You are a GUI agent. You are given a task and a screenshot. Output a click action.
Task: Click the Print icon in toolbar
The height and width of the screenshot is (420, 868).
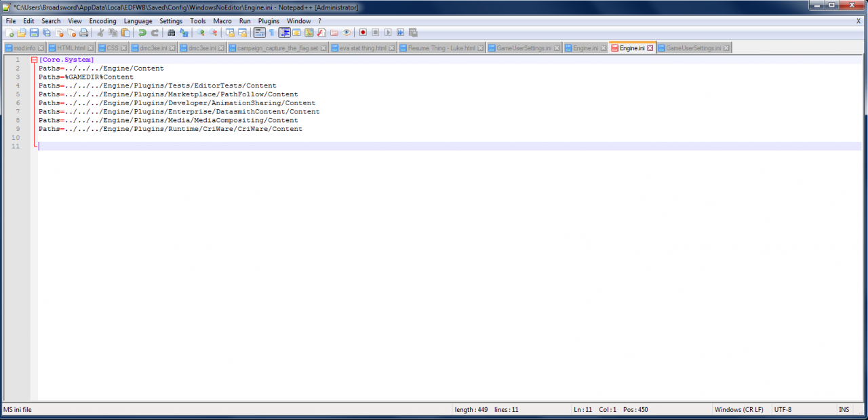click(x=83, y=33)
